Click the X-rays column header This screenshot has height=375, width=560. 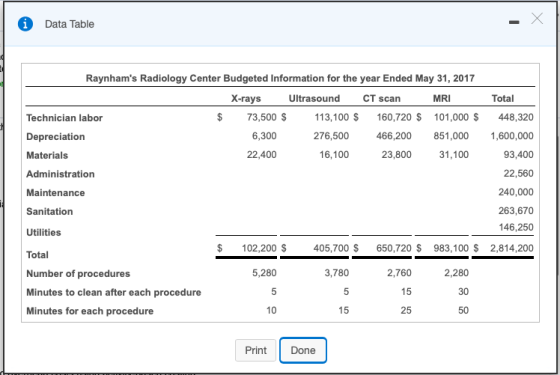[246, 99]
